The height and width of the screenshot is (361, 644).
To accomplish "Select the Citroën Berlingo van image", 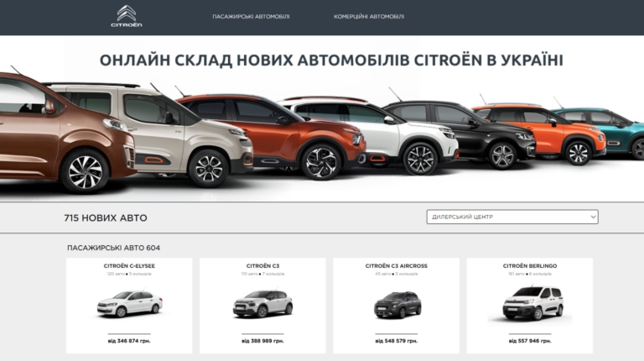I will (x=532, y=303).
